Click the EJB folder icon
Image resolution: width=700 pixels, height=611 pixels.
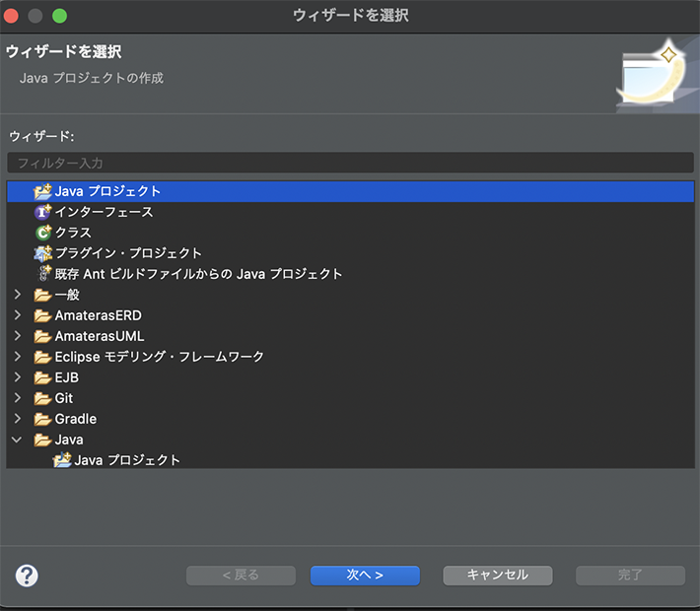click(42, 377)
